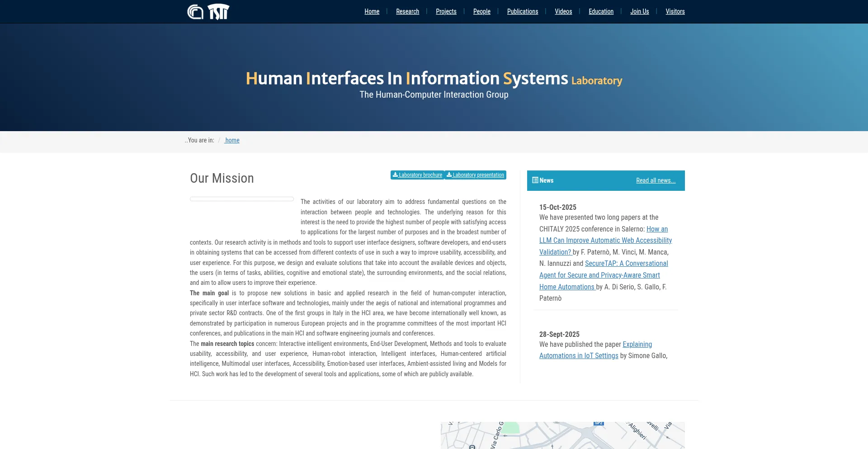Select Education in the navigation bar
Viewport: 868px width, 449px height.
(x=601, y=11)
